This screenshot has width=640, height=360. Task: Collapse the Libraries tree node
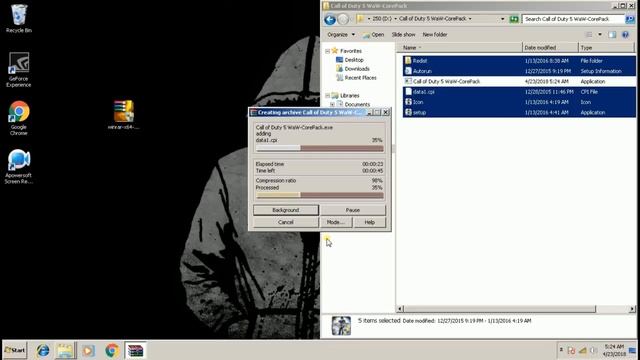click(327, 96)
